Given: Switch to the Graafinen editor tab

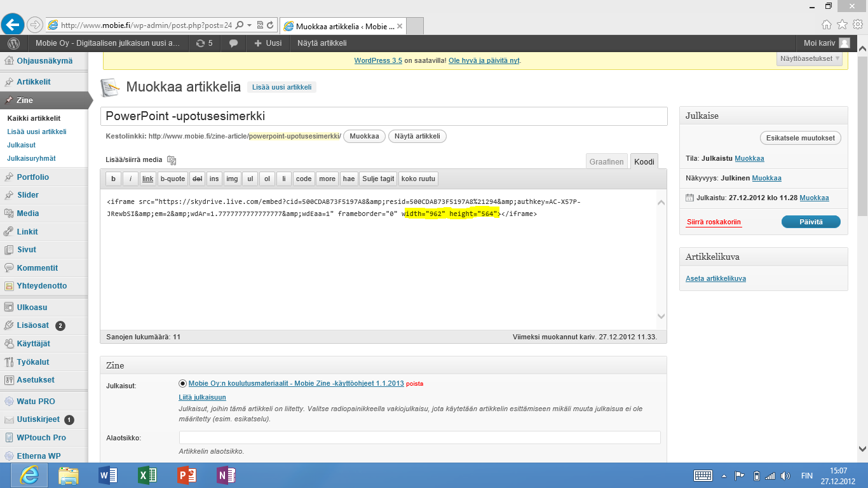Looking at the screenshot, I should click(606, 162).
